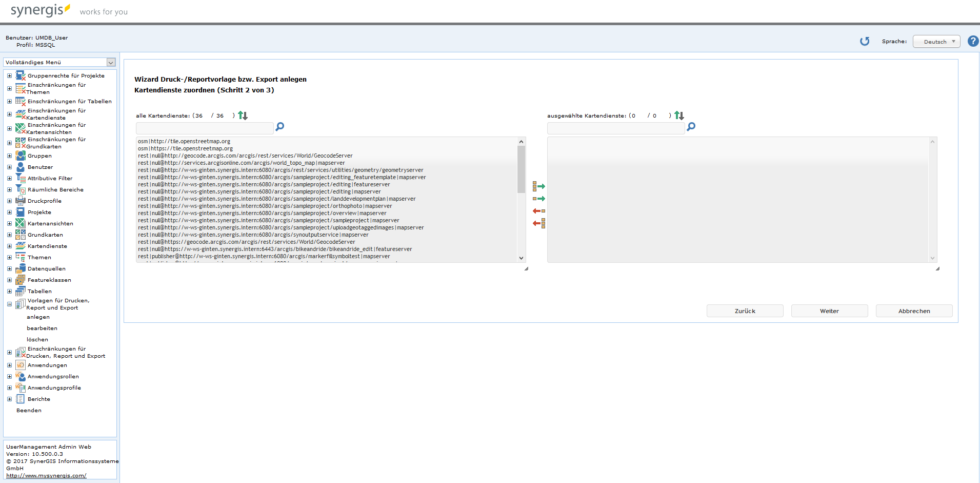Select the bearbeiten entry under Vorlagen
The height and width of the screenshot is (483, 980).
pyautogui.click(x=42, y=328)
